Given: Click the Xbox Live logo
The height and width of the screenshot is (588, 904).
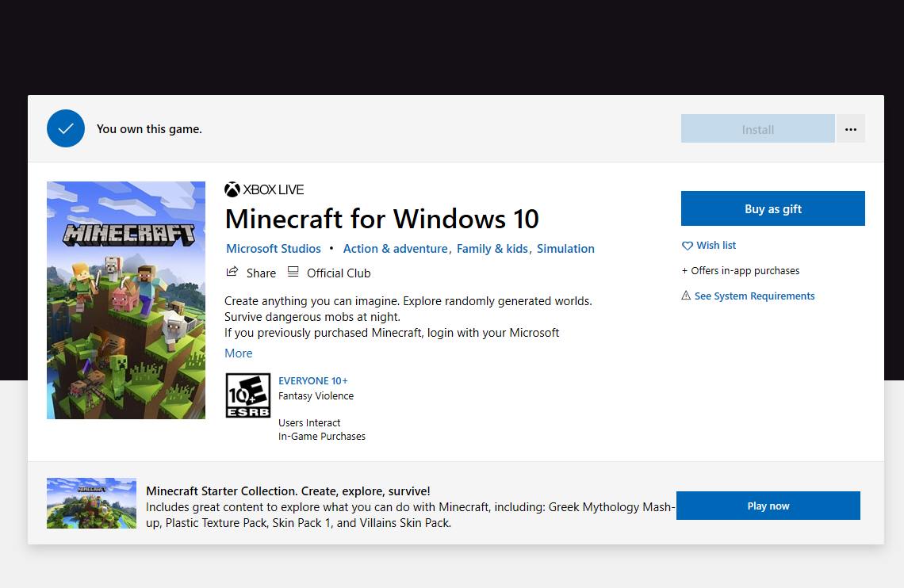Looking at the screenshot, I should [264, 189].
